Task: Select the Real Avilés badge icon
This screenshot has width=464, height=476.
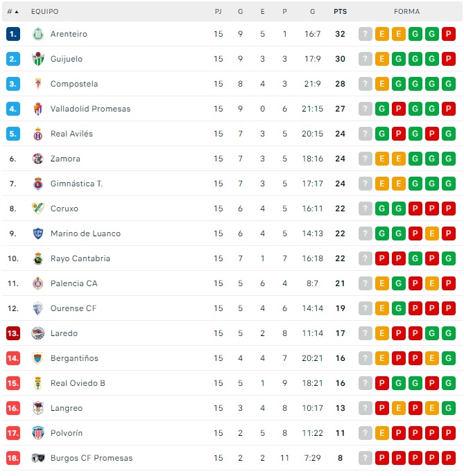Action: pos(38,134)
